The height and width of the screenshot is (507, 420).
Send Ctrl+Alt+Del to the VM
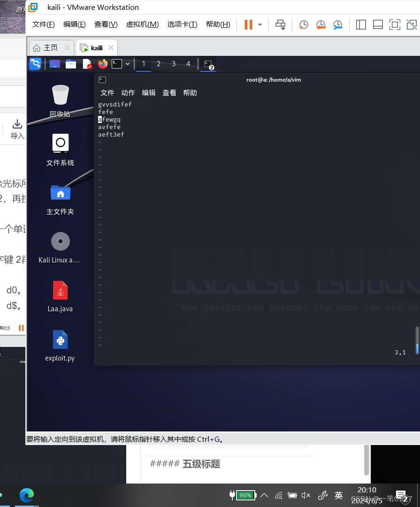point(280,24)
